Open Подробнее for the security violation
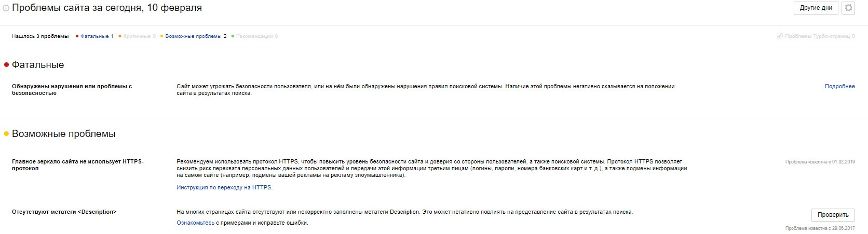Viewport: 868px width, 234px height. (x=839, y=87)
